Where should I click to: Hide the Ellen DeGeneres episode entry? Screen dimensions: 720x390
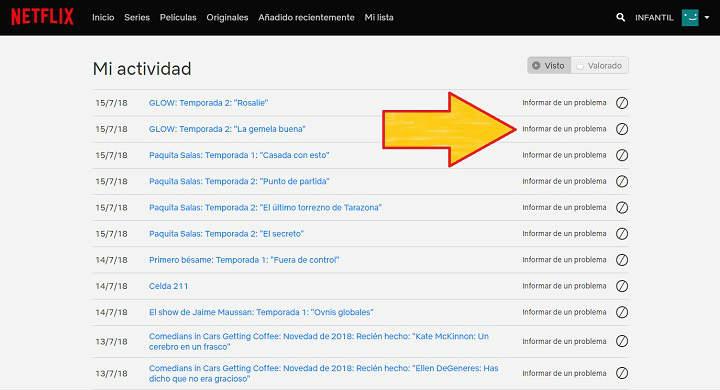click(622, 373)
